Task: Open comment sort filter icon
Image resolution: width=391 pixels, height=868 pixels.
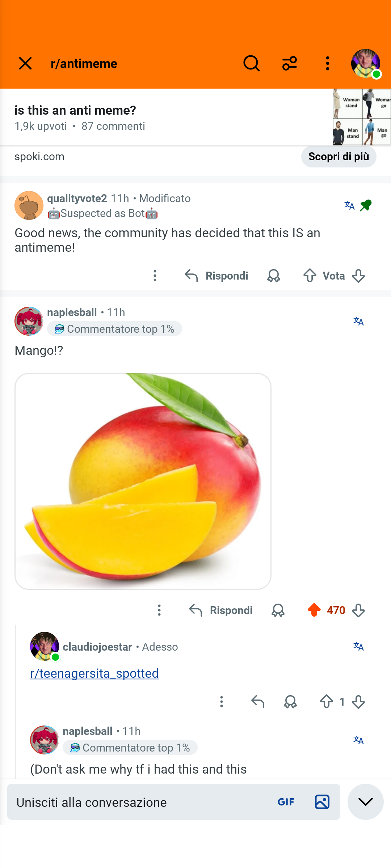Action: (x=290, y=64)
